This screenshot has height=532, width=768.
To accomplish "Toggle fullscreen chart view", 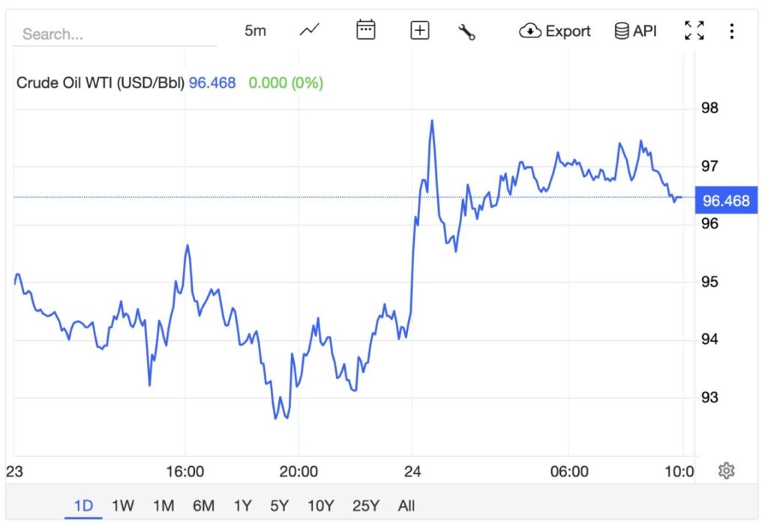I will 694,31.
